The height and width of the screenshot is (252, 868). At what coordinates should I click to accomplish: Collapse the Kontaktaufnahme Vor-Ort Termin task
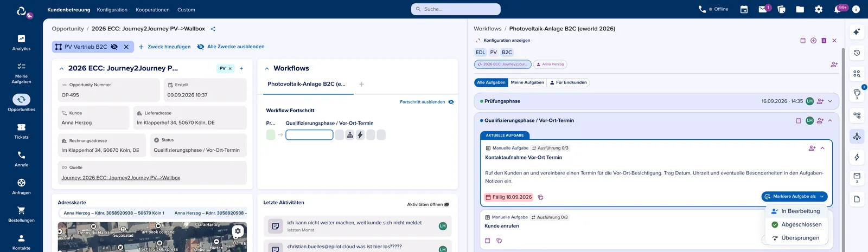(822, 148)
